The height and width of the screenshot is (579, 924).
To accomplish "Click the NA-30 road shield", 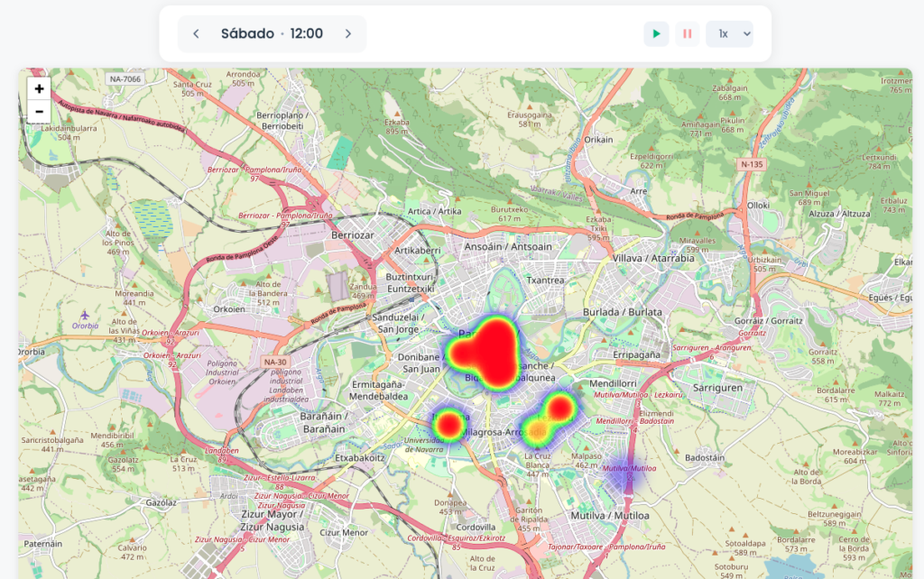I will point(275,362).
